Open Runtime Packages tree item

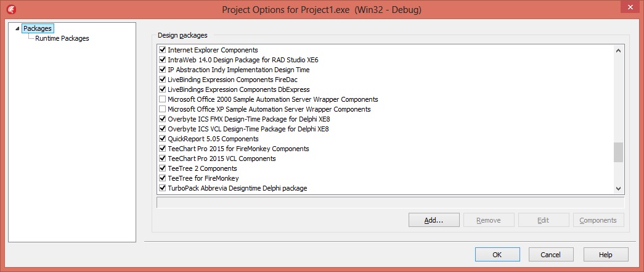point(62,38)
